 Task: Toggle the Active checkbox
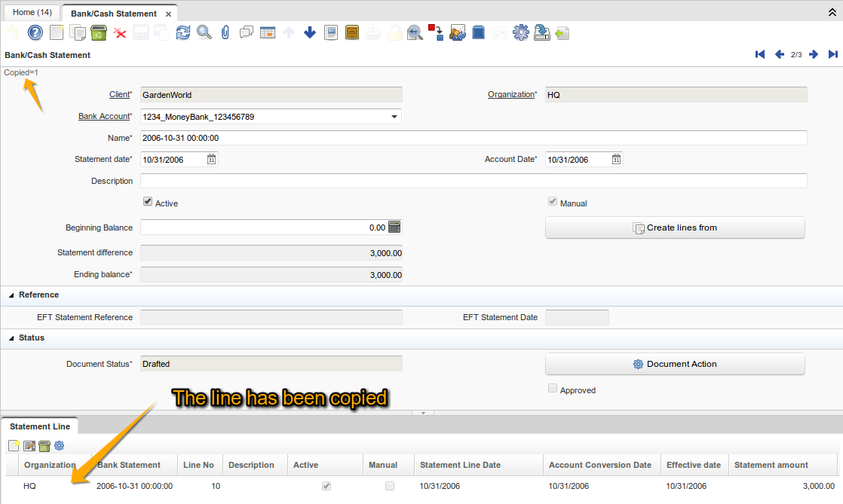(149, 201)
